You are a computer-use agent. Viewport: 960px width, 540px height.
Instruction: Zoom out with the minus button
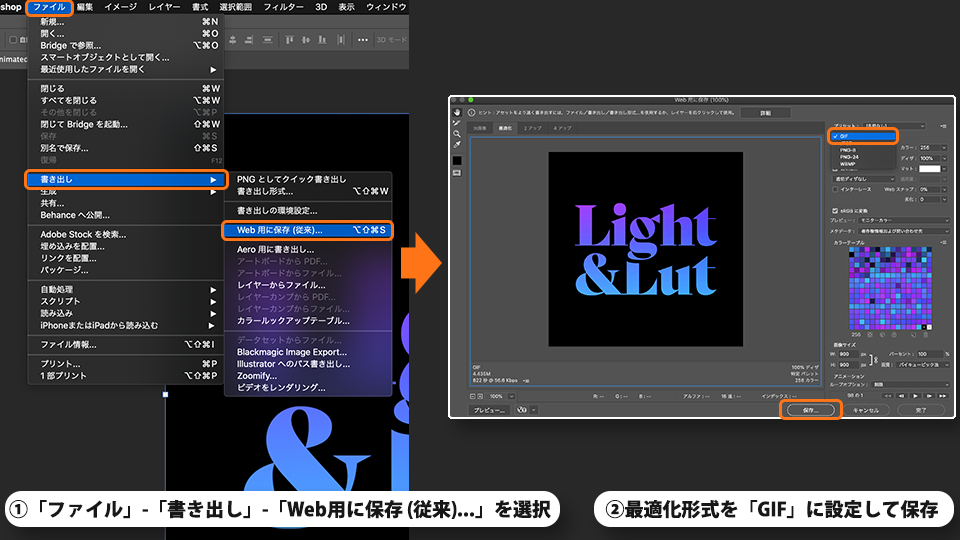point(473,396)
